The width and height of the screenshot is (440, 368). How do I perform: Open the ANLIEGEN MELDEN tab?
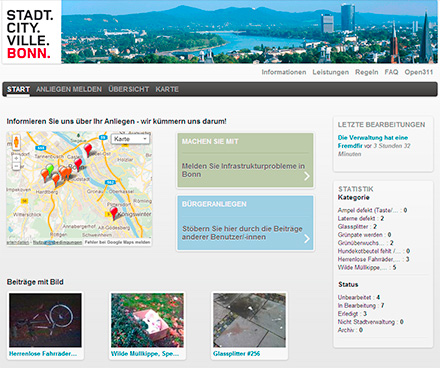[x=69, y=89]
